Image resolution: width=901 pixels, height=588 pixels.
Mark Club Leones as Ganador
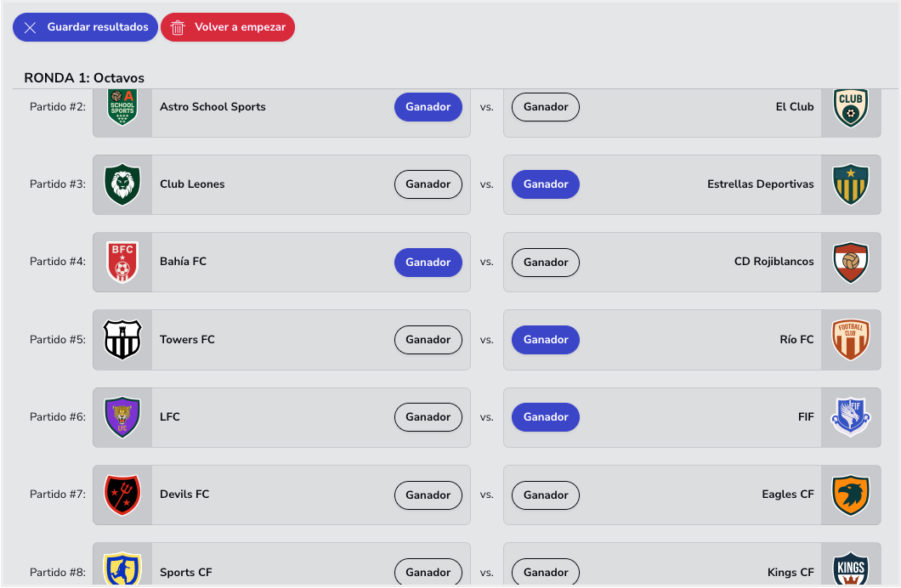pos(428,184)
